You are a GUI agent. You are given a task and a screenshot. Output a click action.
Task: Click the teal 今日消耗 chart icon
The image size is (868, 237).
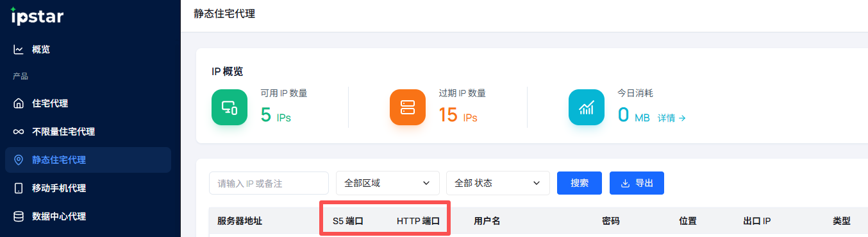pos(587,107)
